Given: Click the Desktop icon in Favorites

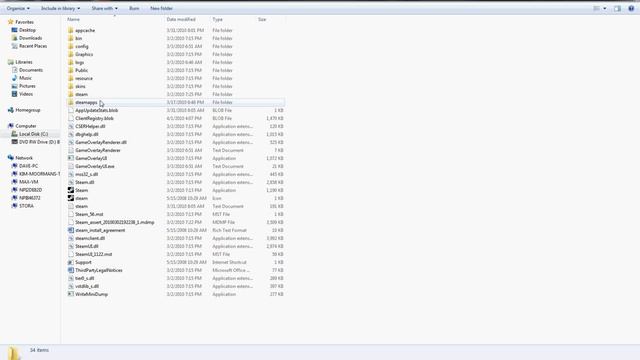Looking at the screenshot, I should click(x=15, y=30).
